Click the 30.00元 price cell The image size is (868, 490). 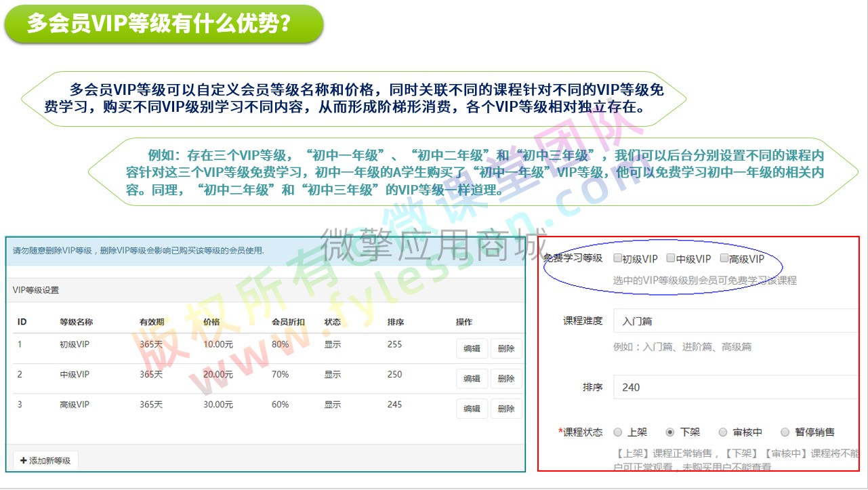[218, 405]
